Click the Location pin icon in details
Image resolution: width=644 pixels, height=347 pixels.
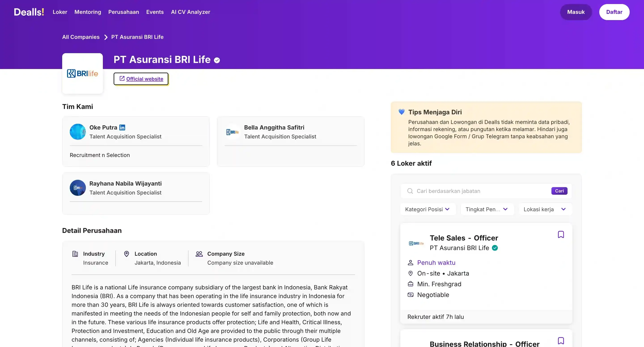(x=127, y=254)
